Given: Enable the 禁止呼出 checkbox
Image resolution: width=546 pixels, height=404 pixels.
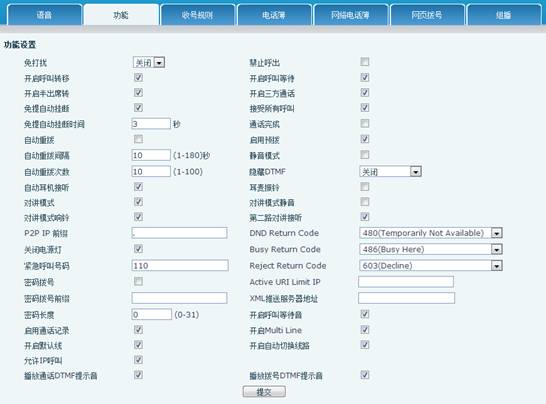Looking at the screenshot, I should 365,62.
